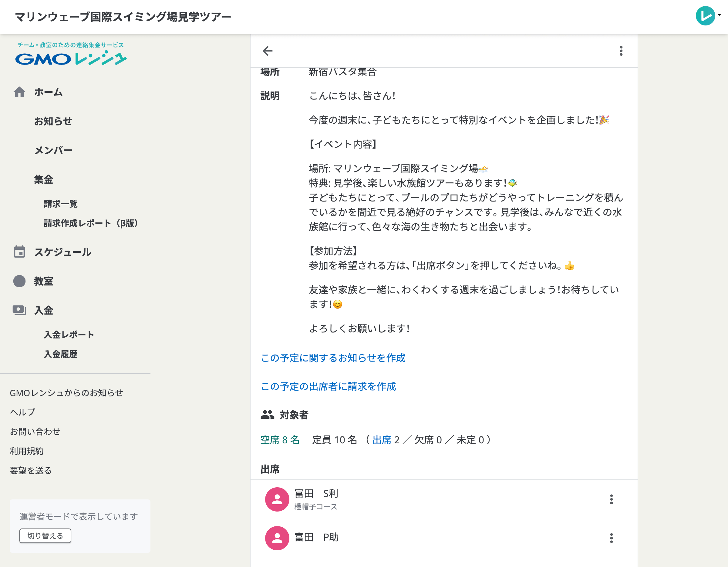This screenshot has height=577, width=728.
Task: Click この予定の出席者に請求を作成 link
Action: (x=328, y=386)
